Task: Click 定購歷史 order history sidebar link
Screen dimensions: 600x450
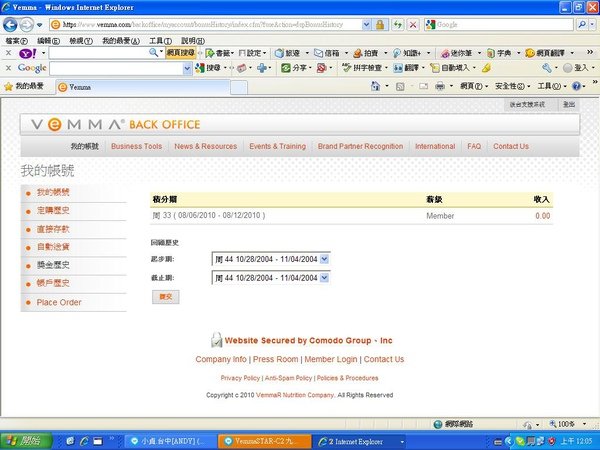Action: pyautogui.click(x=53, y=210)
